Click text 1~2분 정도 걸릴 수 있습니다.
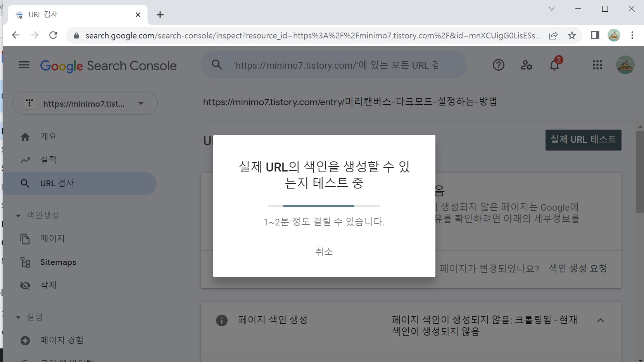This screenshot has width=644, height=362. (324, 222)
